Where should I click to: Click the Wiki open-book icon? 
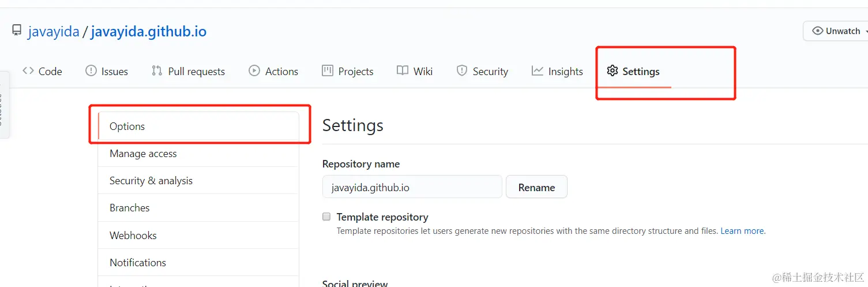point(403,71)
